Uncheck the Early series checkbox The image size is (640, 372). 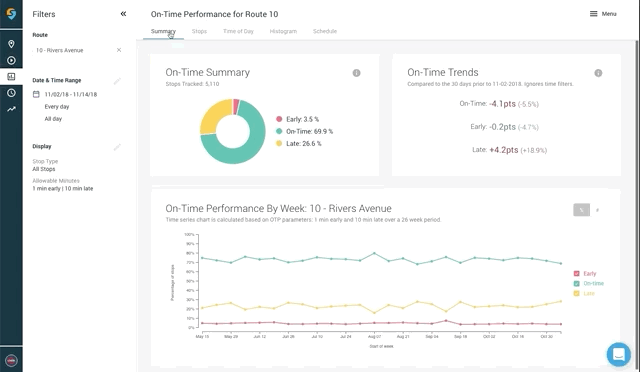point(576,274)
